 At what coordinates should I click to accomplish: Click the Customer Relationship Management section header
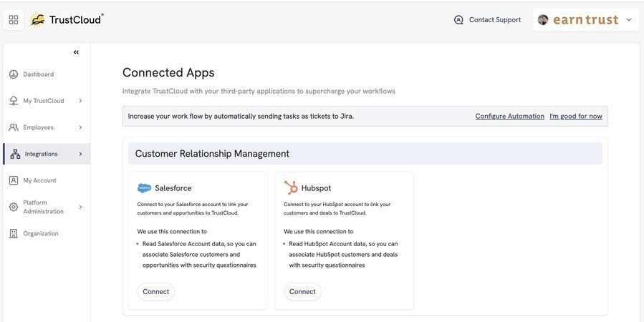(x=365, y=154)
